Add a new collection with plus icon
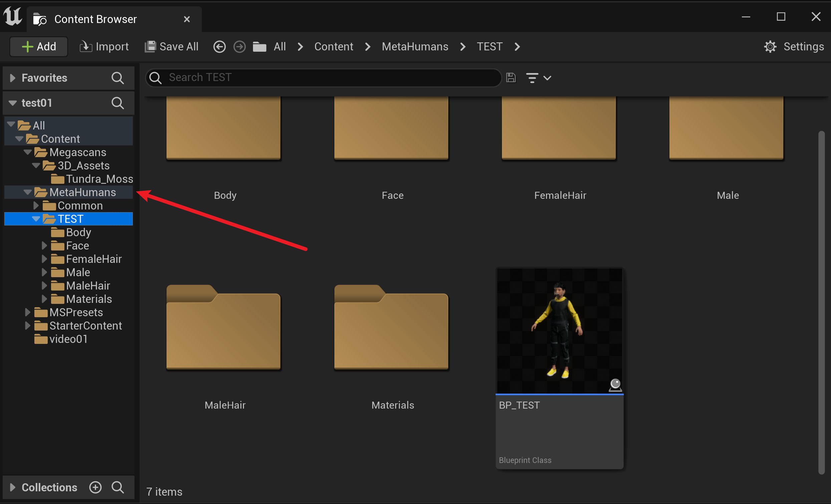The image size is (831, 504). pyautogui.click(x=95, y=487)
